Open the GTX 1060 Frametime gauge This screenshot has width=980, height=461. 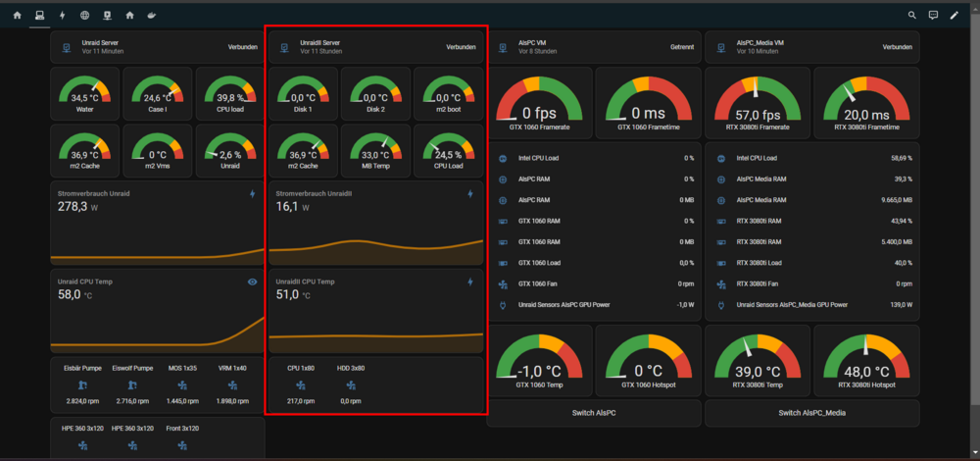[x=649, y=103]
